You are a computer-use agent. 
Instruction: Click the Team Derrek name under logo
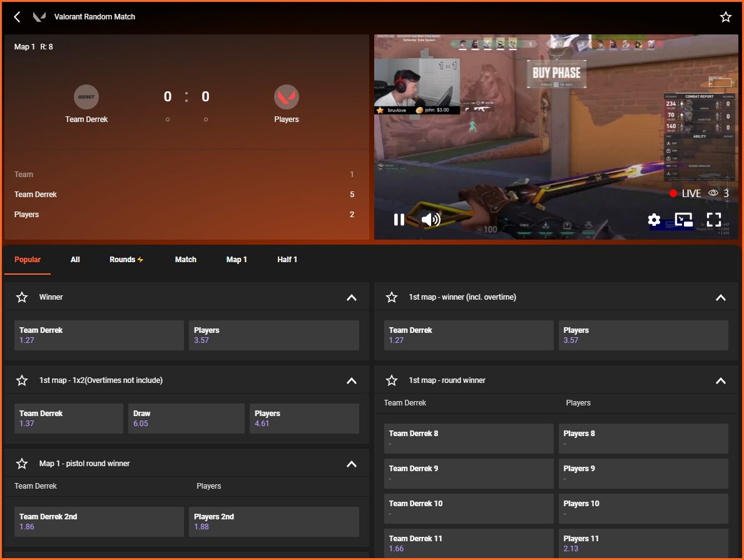pos(86,120)
